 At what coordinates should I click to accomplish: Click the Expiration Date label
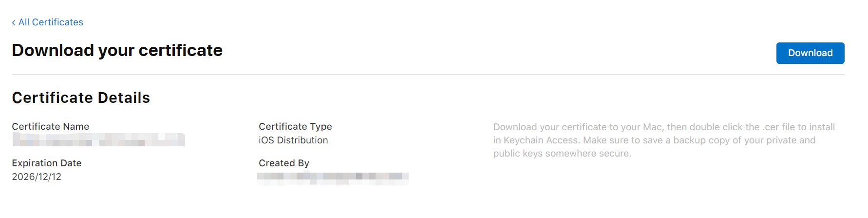(47, 163)
